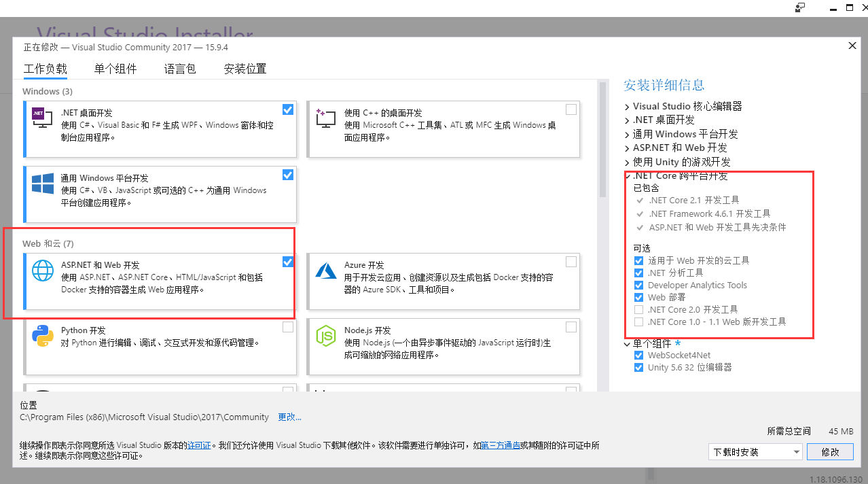Click the Universal Windows Platform logo icon
Viewport: 868px width, 484px height.
[43, 184]
